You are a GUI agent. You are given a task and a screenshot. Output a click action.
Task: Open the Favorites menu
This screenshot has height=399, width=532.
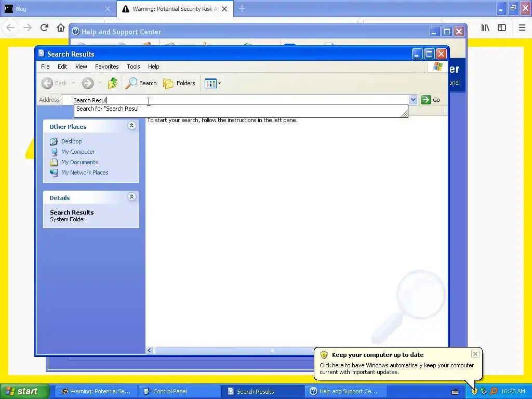(x=107, y=66)
